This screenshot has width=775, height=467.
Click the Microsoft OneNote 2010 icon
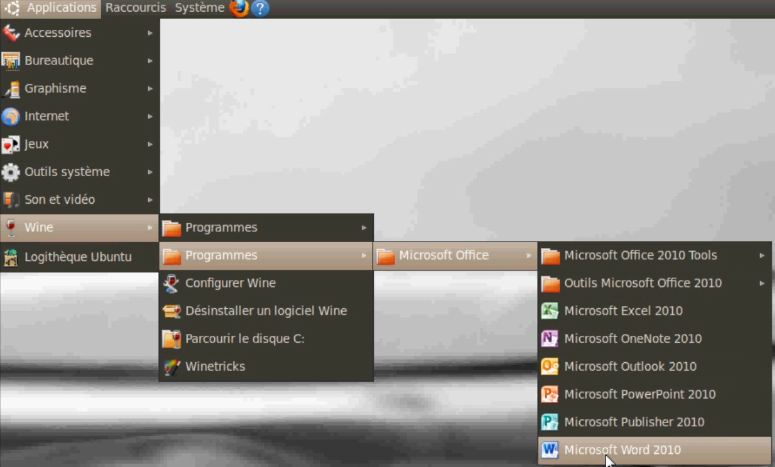tap(550, 339)
